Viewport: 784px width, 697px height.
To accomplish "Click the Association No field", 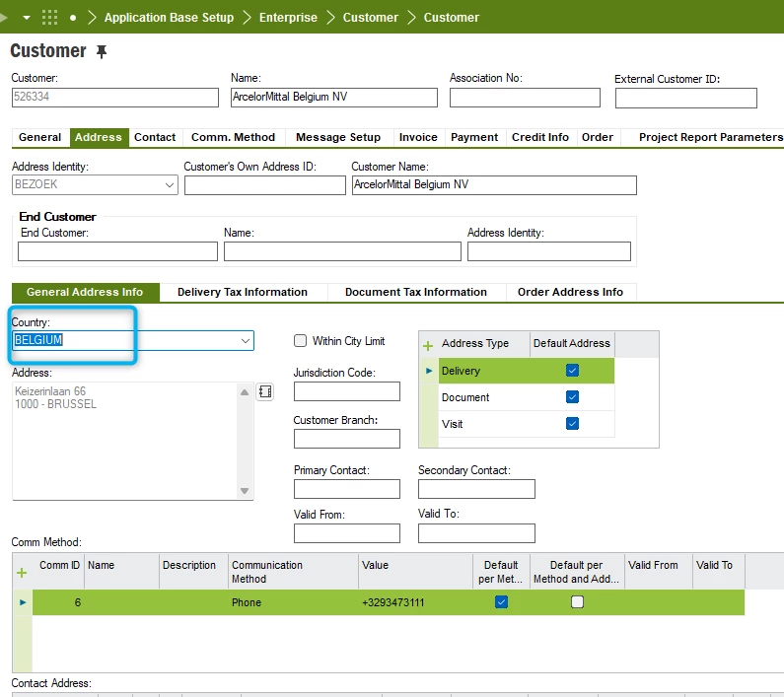I will [x=525, y=98].
